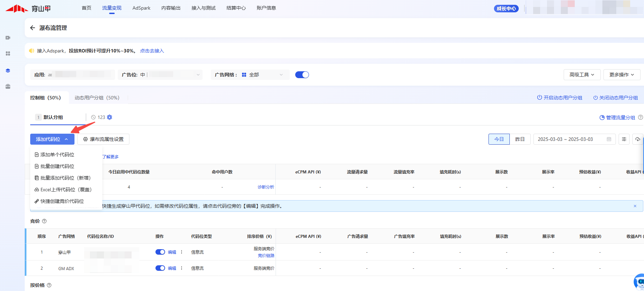The width and height of the screenshot is (644, 291).
Task: Close the blue info banner
Action: 635,206
